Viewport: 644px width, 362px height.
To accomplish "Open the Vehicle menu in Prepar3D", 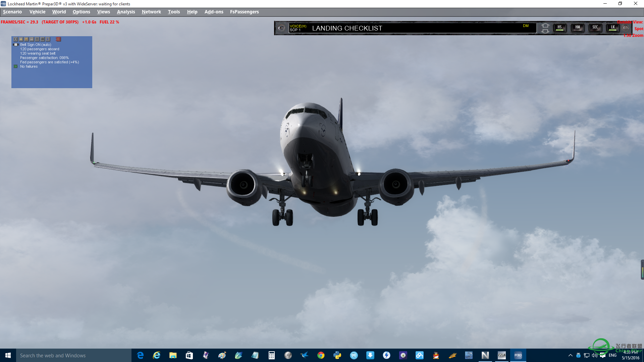I will 37,11.
